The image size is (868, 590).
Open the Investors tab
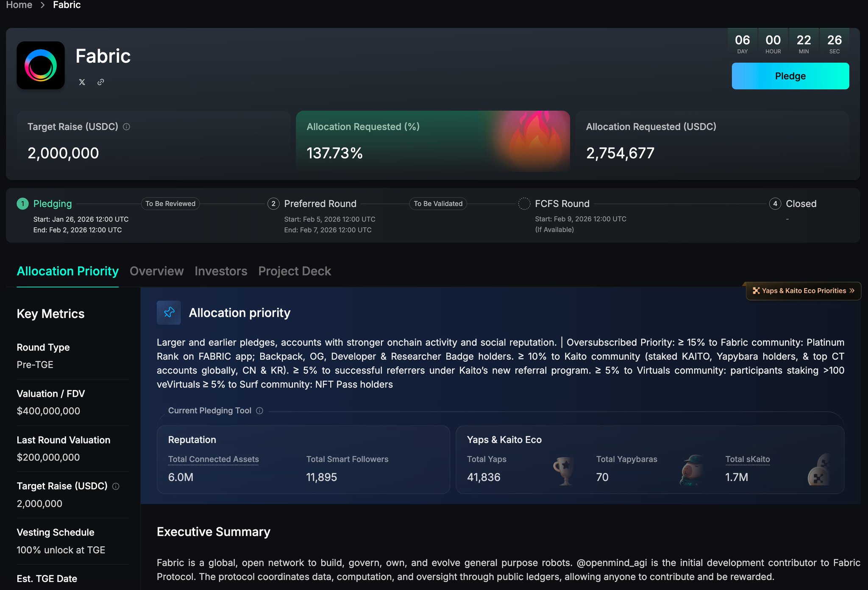click(x=221, y=271)
